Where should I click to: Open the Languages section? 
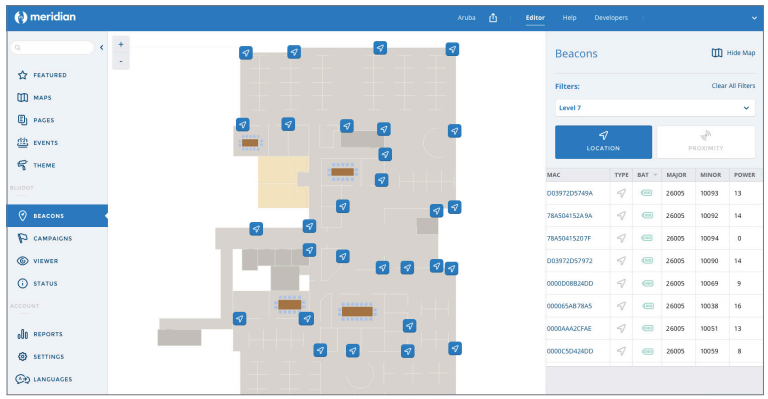52,379
